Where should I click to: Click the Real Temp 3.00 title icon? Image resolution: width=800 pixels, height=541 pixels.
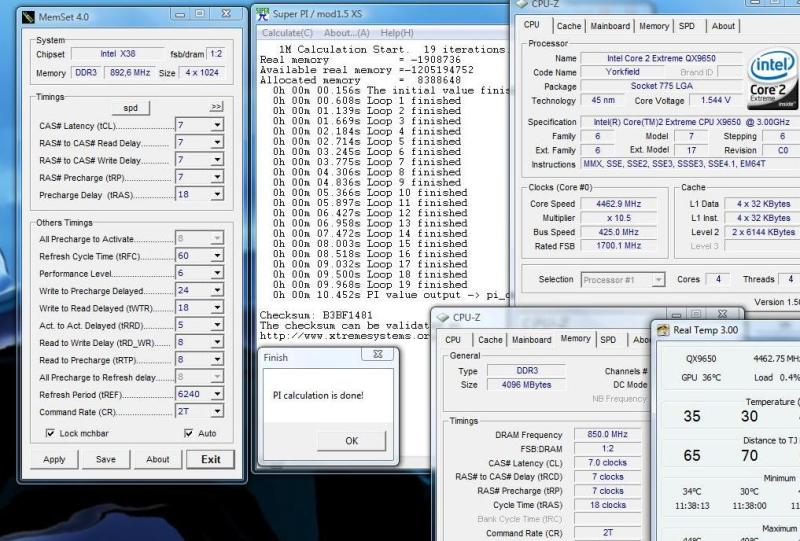(x=663, y=330)
